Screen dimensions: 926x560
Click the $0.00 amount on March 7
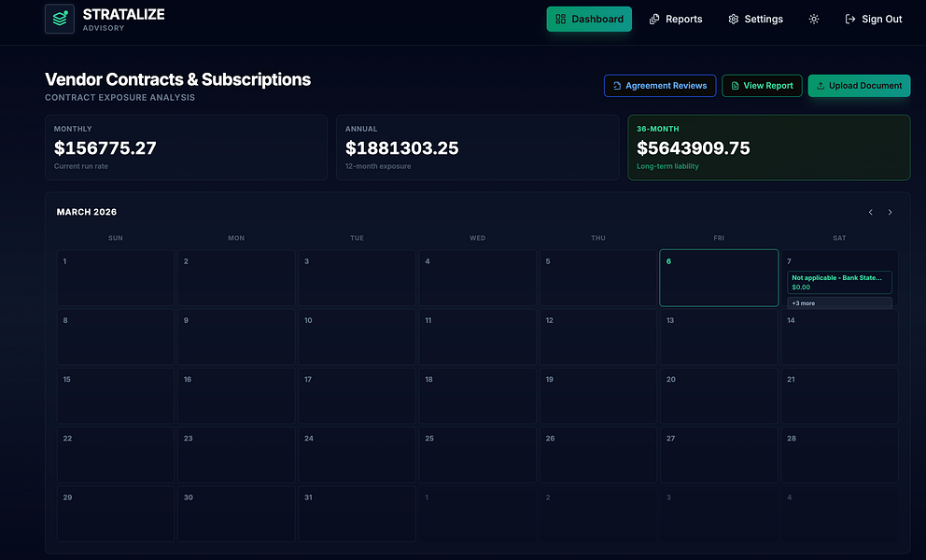tap(801, 287)
